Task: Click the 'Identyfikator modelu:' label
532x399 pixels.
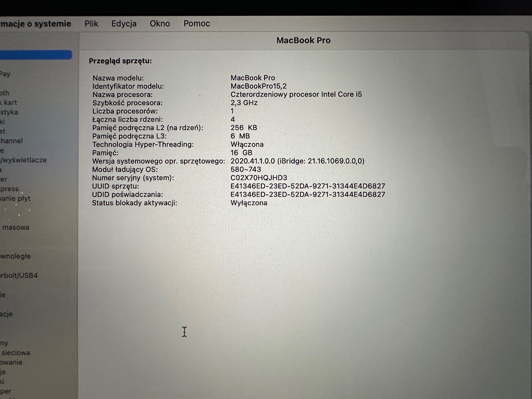Action: point(128,86)
